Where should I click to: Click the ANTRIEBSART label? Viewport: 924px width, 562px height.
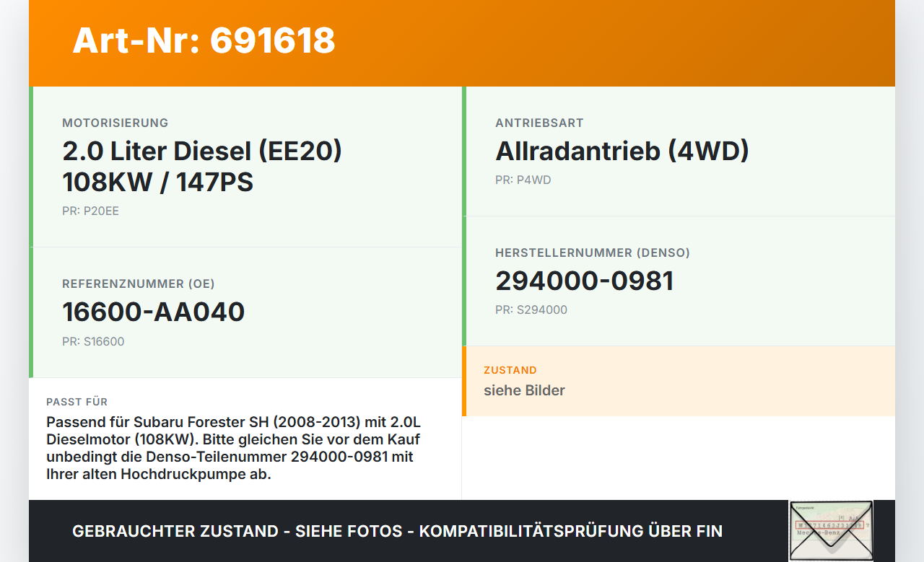pos(539,123)
